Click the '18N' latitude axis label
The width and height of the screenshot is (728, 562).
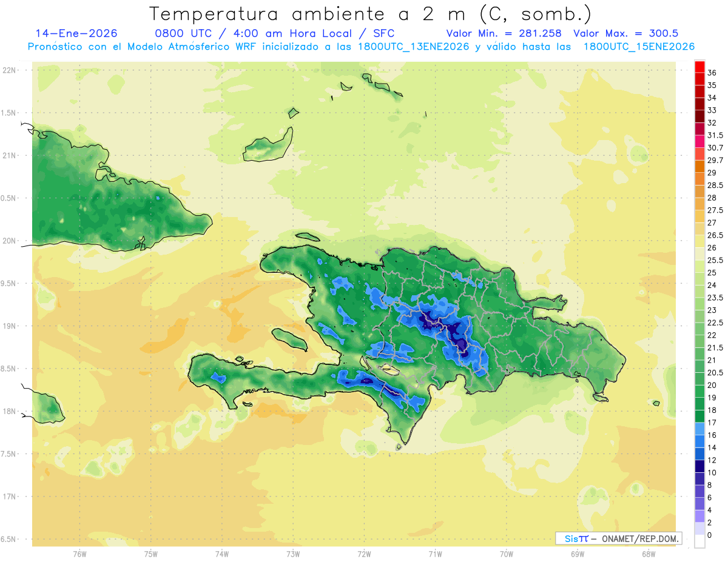pos(9,412)
